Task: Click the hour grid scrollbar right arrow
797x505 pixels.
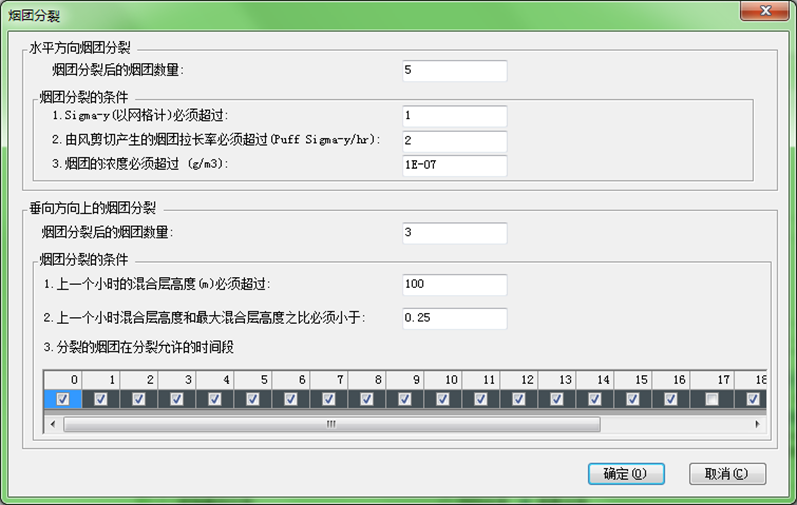Action: (x=760, y=424)
